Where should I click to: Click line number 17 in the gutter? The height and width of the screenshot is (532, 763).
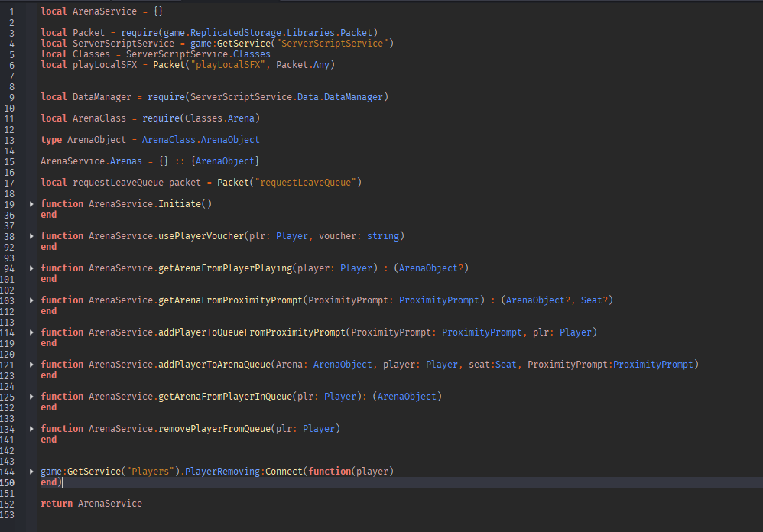(x=9, y=183)
